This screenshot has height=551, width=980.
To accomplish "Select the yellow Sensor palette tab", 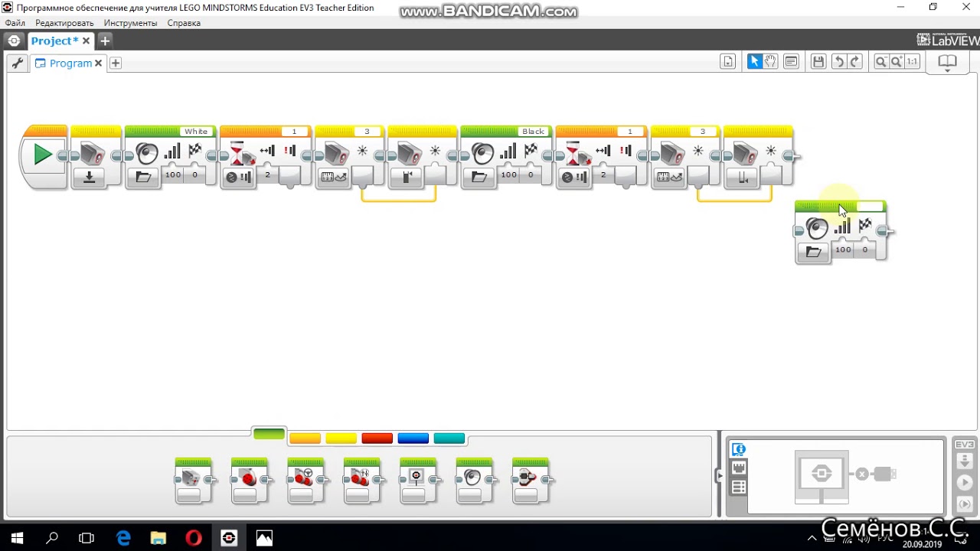I will point(341,439).
